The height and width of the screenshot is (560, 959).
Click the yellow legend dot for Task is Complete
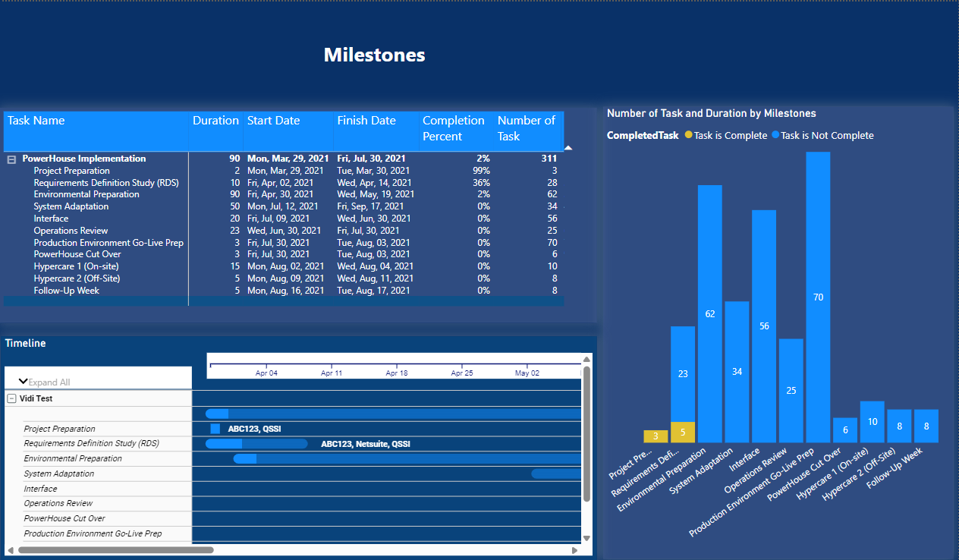tap(688, 135)
